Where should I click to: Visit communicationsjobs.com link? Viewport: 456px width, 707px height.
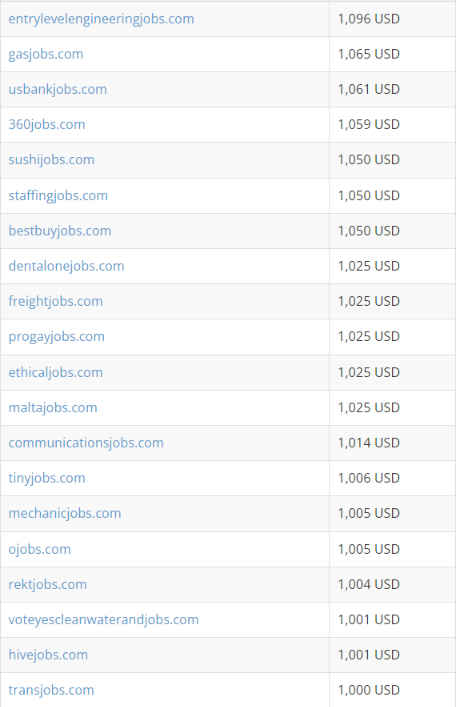click(x=86, y=443)
